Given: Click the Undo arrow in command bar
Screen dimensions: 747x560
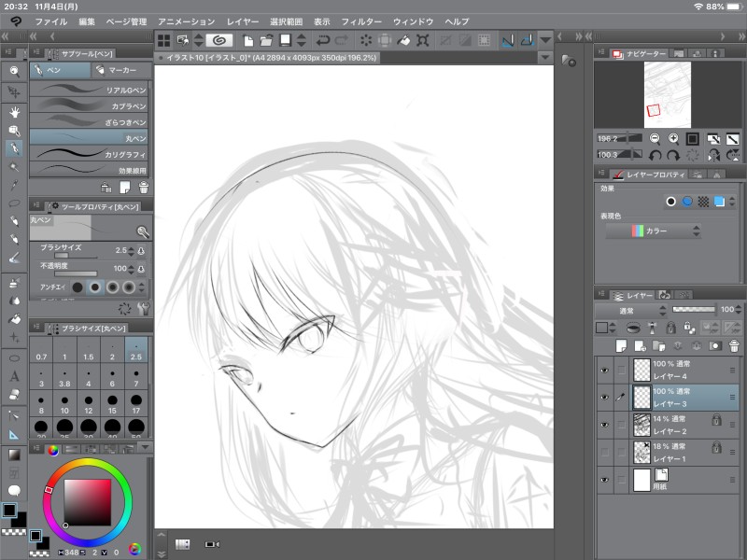Looking at the screenshot, I should pos(322,40).
